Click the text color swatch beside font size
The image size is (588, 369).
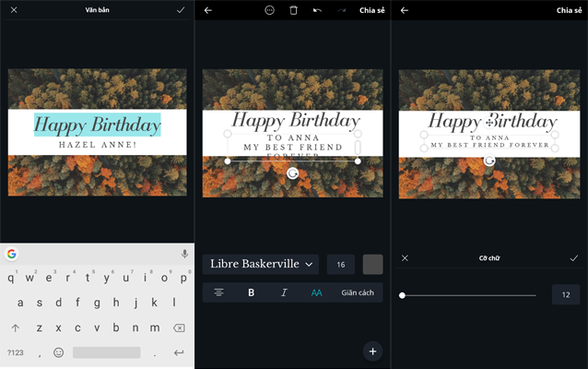click(x=372, y=264)
